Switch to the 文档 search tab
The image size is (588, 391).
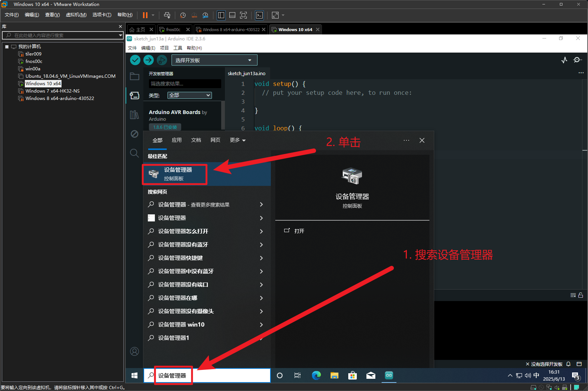click(196, 140)
